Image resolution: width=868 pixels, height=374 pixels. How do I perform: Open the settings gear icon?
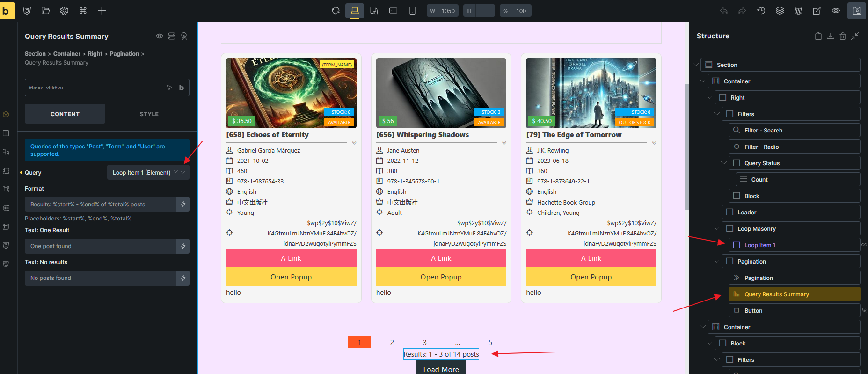[64, 11]
